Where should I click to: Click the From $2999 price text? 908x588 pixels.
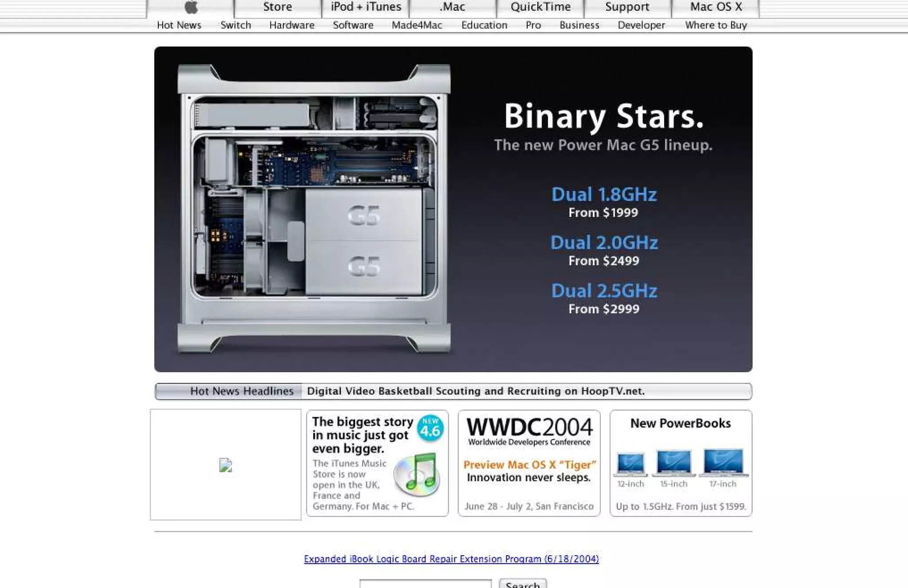point(604,309)
